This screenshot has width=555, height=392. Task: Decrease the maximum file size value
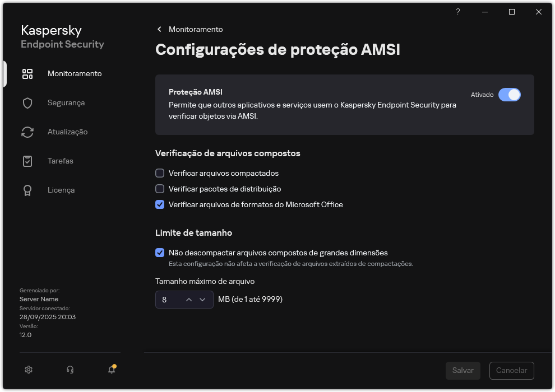pos(202,300)
